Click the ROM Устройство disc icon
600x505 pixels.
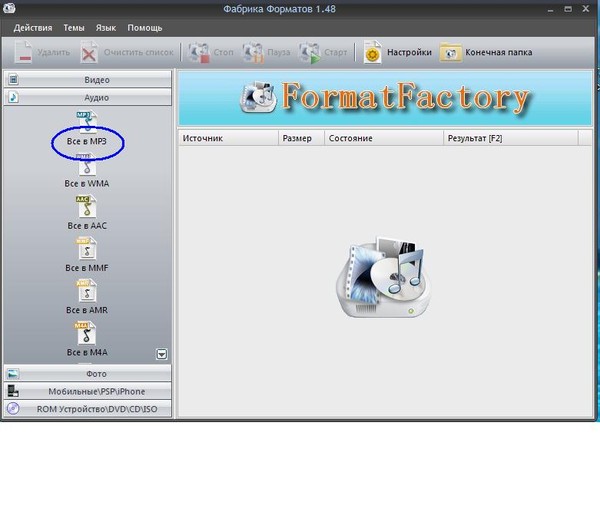(x=13, y=409)
